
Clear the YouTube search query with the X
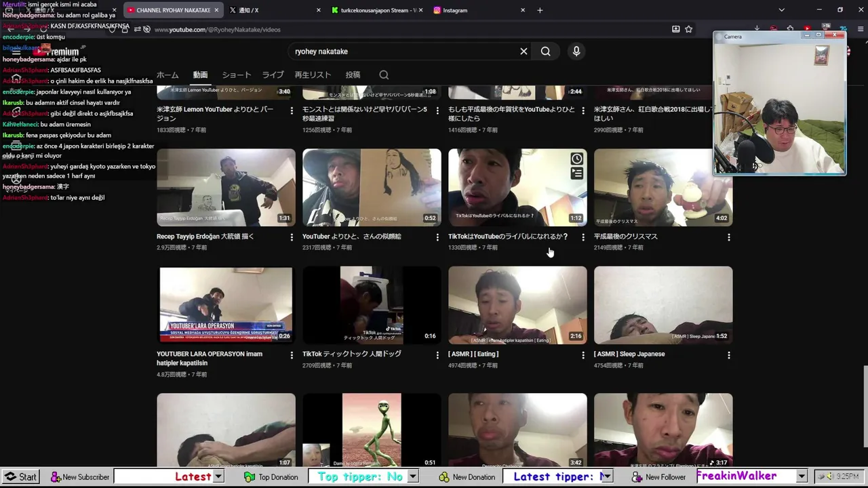[524, 52]
